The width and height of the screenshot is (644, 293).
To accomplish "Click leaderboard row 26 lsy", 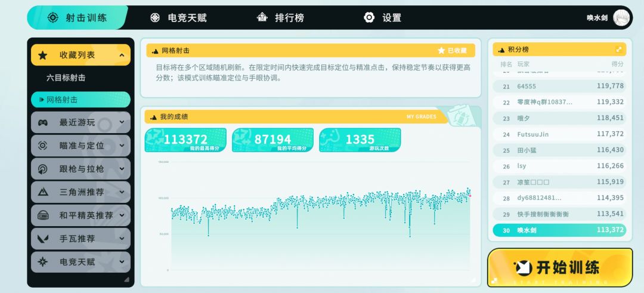I will (559, 166).
